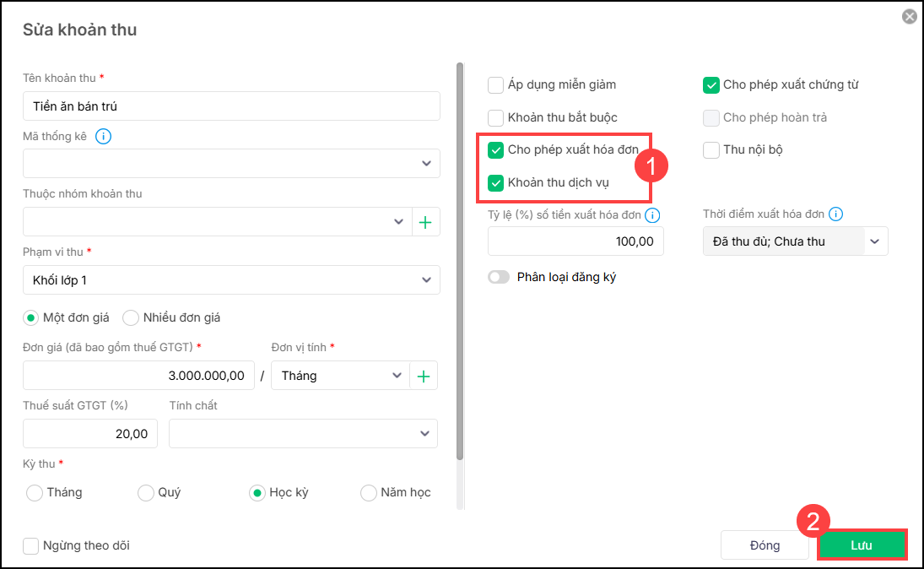924x569 pixels.
Task: Uncheck Cho phép xuất hóa đơn
Action: pyautogui.click(x=496, y=150)
